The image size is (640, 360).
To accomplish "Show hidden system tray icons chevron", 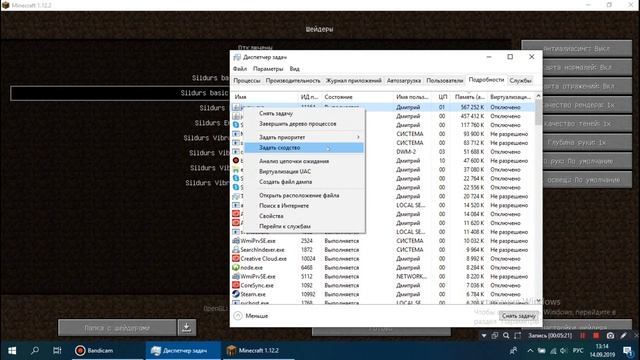I will coord(530,351).
